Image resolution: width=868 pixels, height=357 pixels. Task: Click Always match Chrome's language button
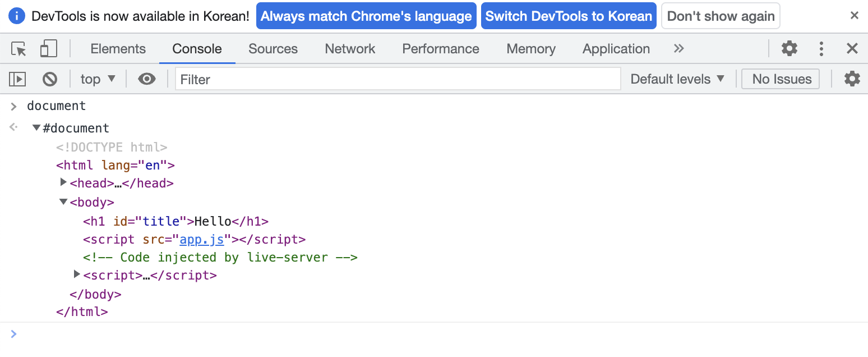[x=366, y=16]
